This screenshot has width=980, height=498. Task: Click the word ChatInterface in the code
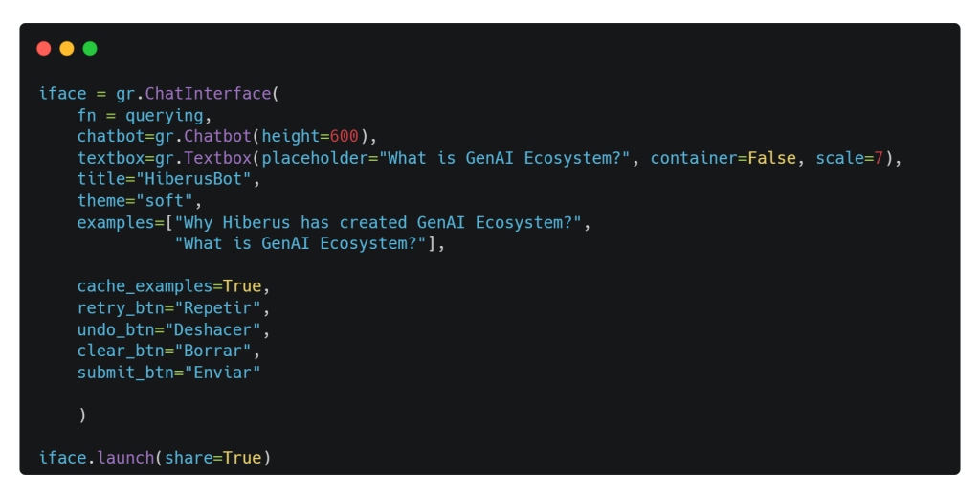point(208,94)
